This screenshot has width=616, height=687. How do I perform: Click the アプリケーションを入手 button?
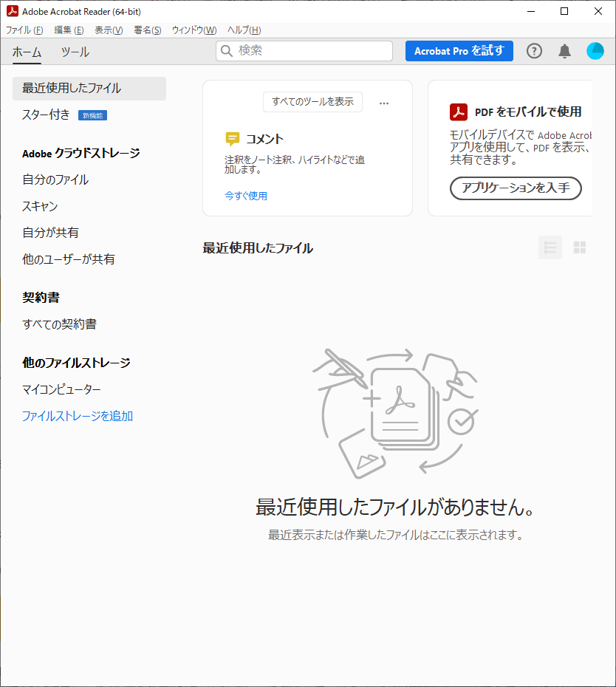click(516, 188)
